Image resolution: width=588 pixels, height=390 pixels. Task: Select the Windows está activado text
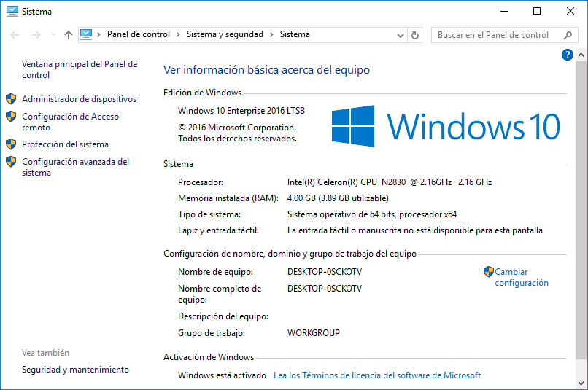click(222, 375)
